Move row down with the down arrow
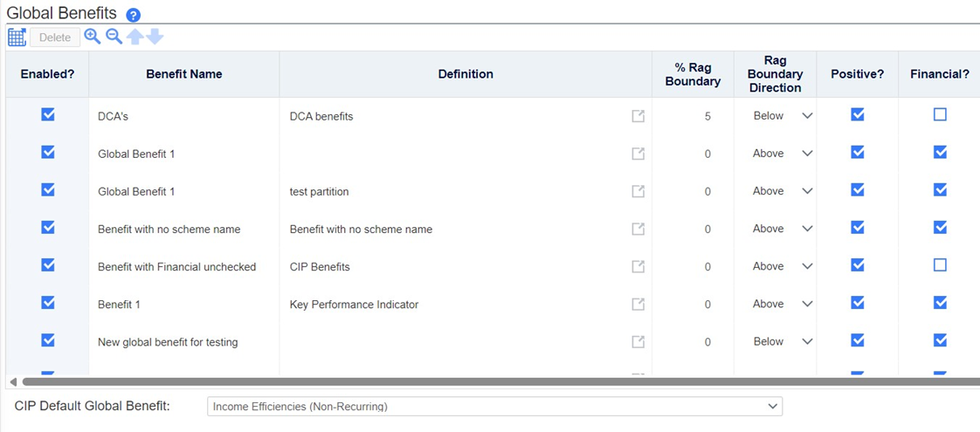Viewport: 980px width, 432px height. [155, 37]
